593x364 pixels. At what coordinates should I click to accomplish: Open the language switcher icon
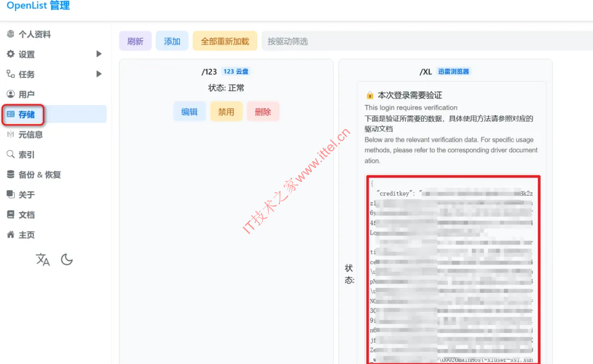(43, 260)
